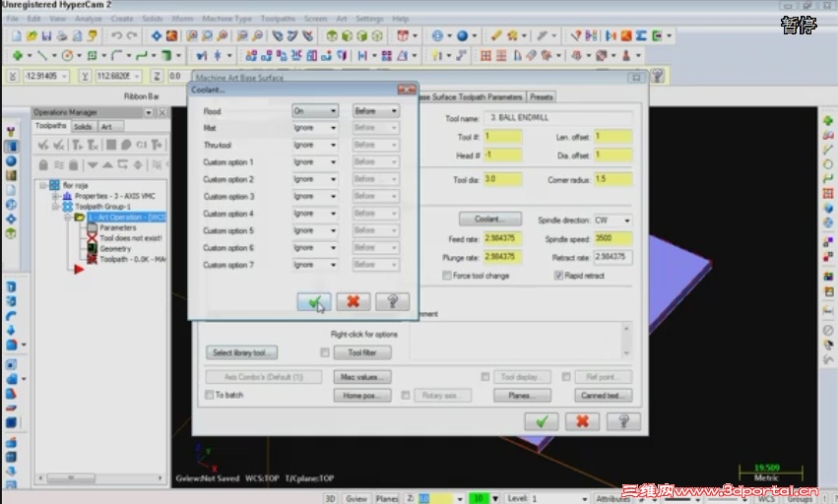Open the Flood On dropdown
Viewport: 838px width, 504px height.
(315, 111)
